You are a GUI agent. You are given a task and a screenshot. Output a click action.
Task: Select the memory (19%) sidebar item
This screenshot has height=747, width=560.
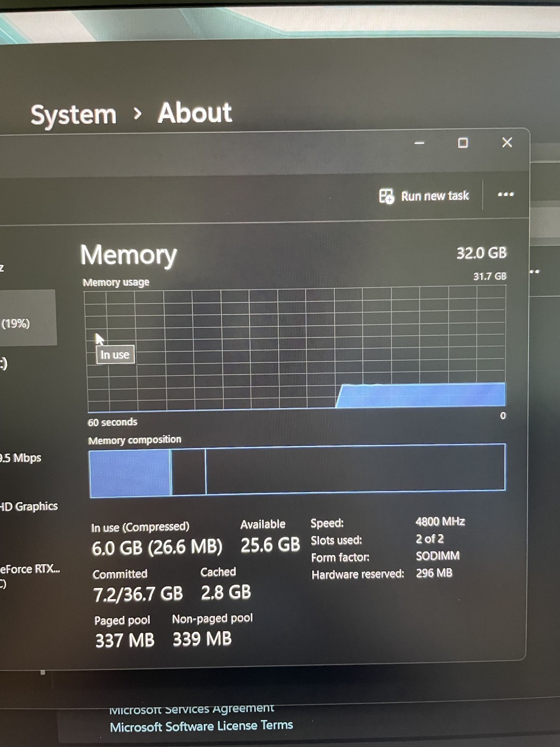coord(28,318)
